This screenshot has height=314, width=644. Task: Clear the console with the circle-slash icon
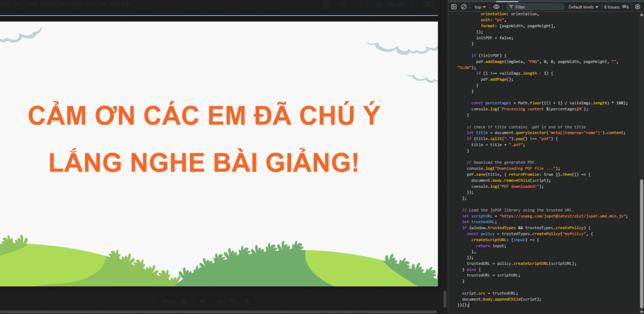click(464, 7)
